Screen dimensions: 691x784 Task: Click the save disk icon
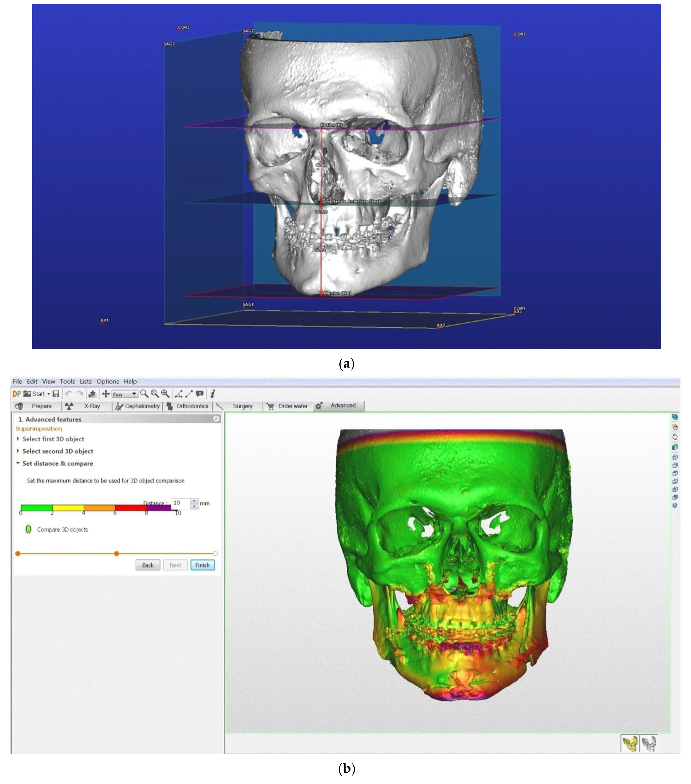pos(56,393)
